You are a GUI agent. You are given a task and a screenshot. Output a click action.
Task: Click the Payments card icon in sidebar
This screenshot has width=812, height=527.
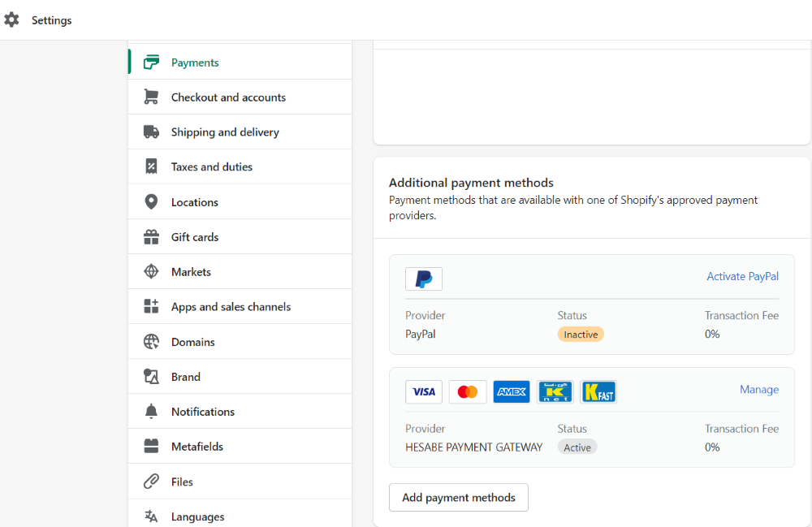(x=151, y=63)
